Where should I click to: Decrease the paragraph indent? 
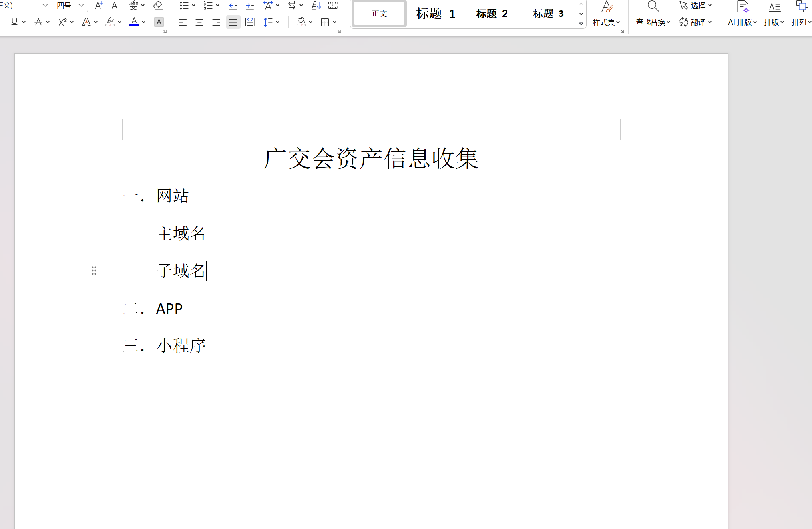point(233,5)
